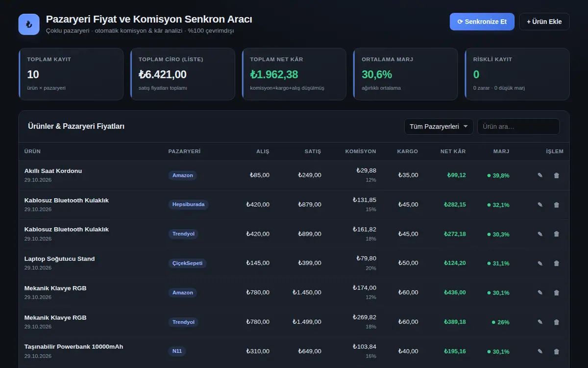The height and width of the screenshot is (368, 588).
Task: Delete the Hepsiburada Kablosuz Bluetooth Kulaklık row
Action: (556, 205)
